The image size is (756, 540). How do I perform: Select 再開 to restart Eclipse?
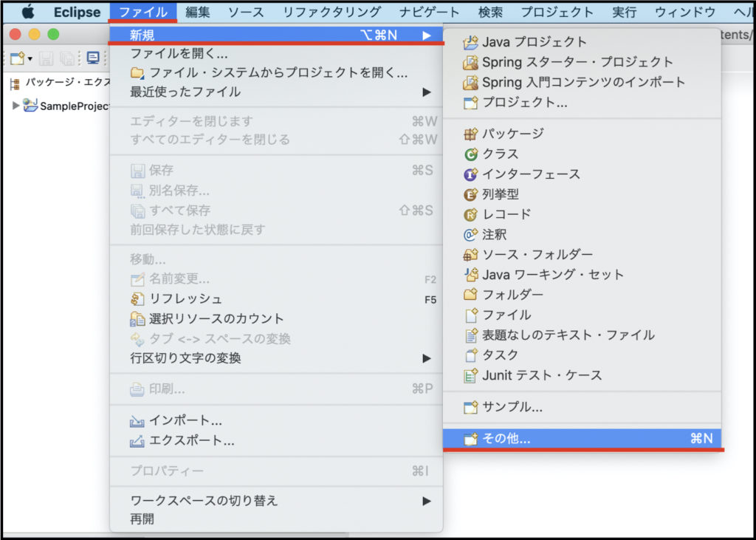click(x=276, y=520)
